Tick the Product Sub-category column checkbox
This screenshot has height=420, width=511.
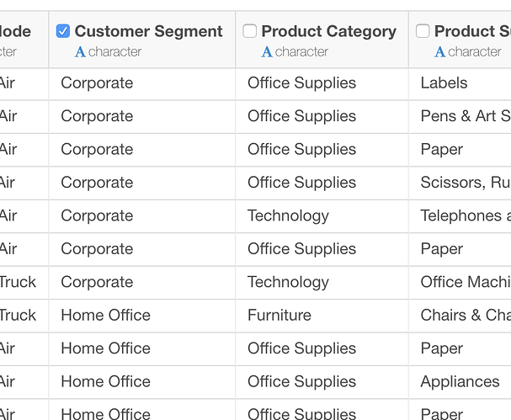tap(423, 31)
